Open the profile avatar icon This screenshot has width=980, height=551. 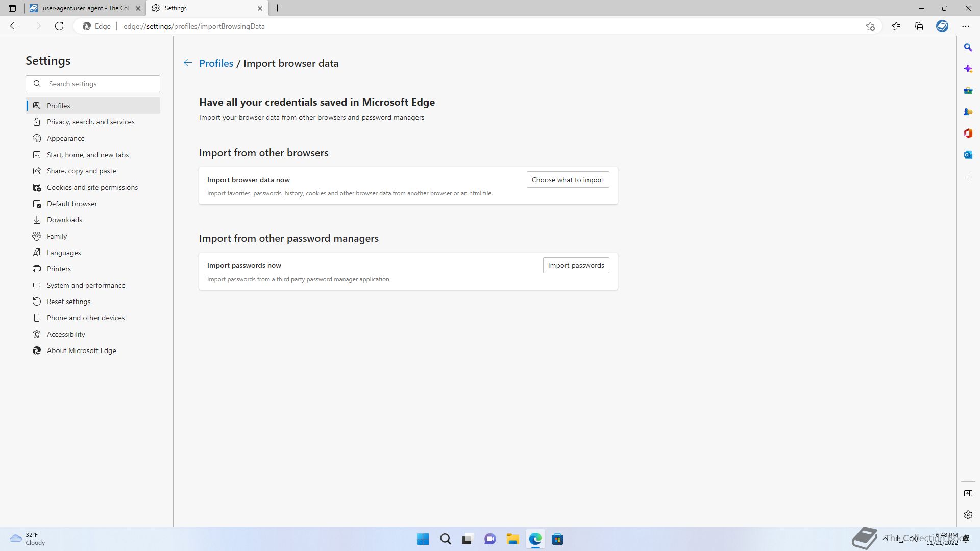(x=942, y=26)
